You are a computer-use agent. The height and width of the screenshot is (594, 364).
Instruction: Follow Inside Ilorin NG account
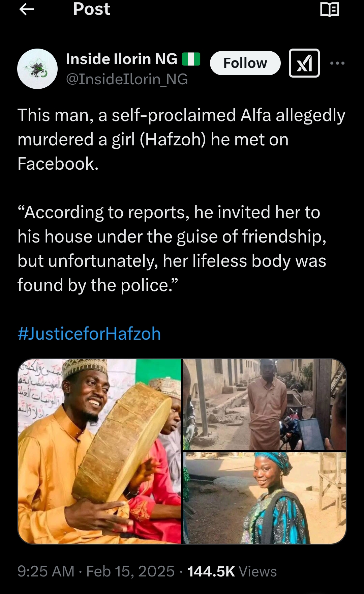tap(245, 63)
